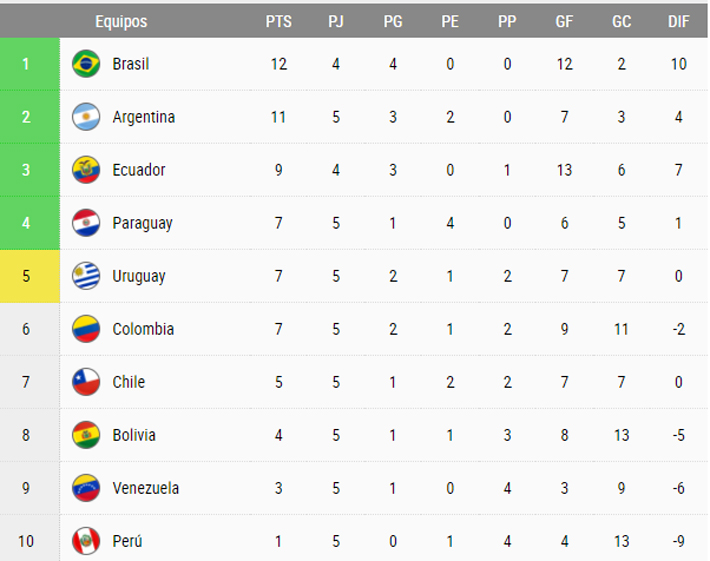710x561 pixels.
Task: Click the Perú flag icon
Action: (x=86, y=541)
